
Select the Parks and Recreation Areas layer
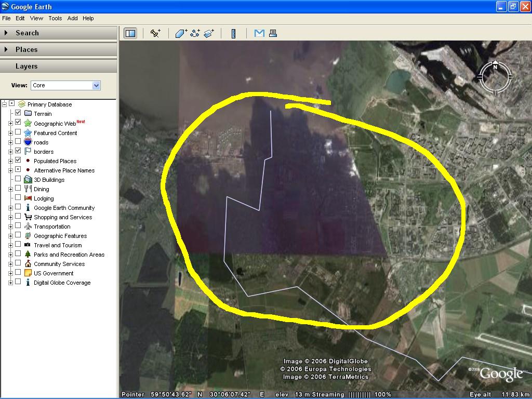[x=69, y=255]
